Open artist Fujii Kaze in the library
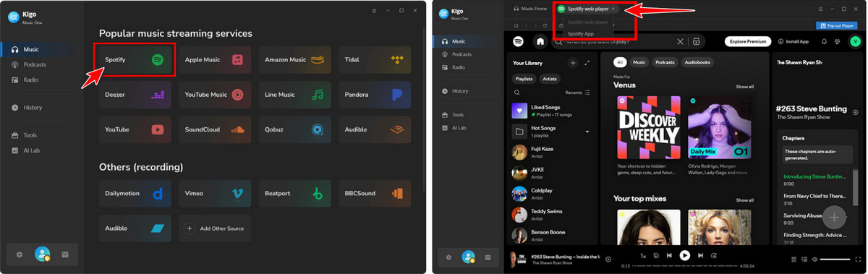This screenshot has height=274, width=868. (551, 152)
